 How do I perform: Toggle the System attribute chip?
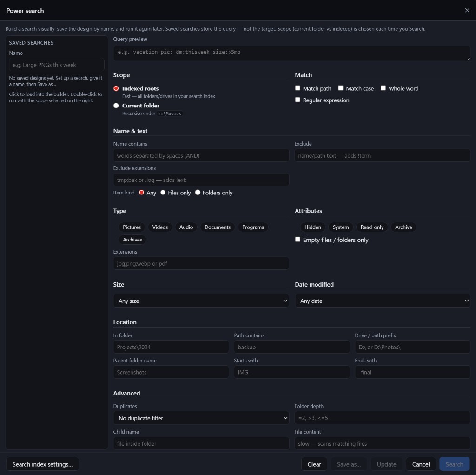click(x=341, y=227)
